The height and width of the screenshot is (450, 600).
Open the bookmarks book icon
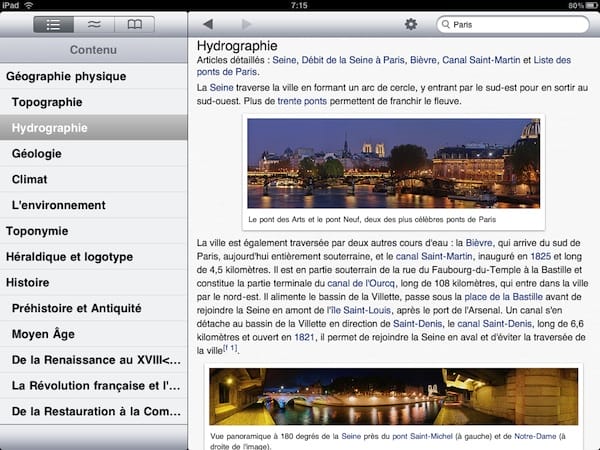click(x=134, y=24)
